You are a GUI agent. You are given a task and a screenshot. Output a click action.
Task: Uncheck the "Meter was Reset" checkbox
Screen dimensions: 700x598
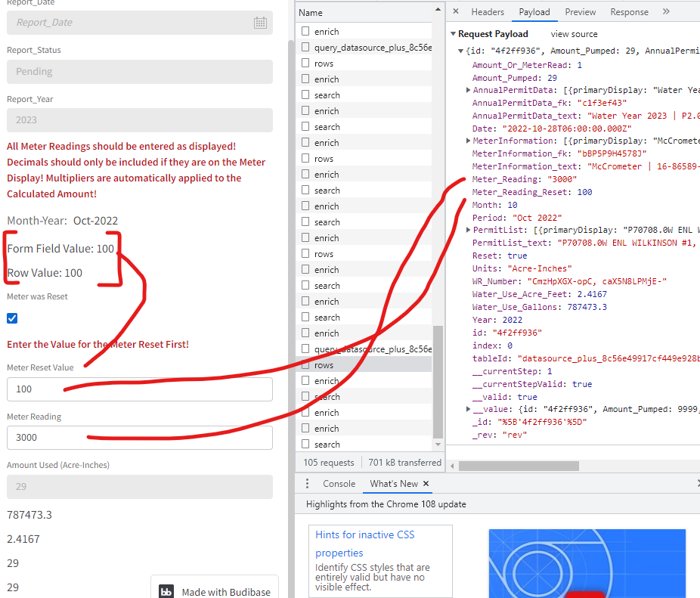pyautogui.click(x=11, y=318)
